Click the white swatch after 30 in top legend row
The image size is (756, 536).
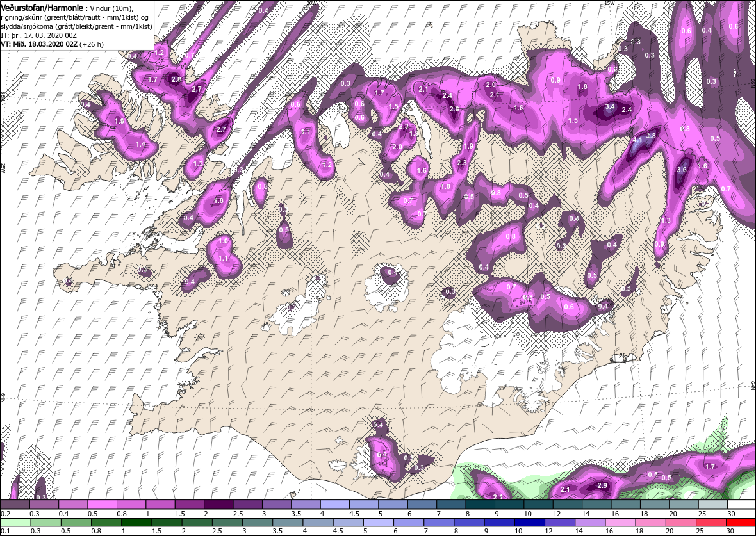click(741, 504)
